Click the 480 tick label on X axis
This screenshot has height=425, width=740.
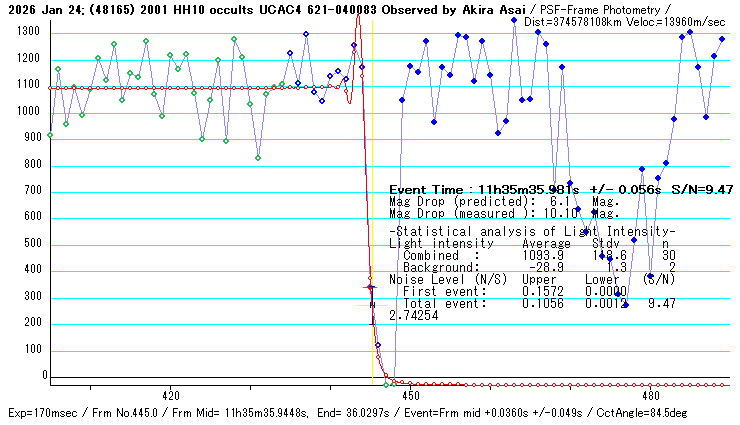click(x=650, y=396)
